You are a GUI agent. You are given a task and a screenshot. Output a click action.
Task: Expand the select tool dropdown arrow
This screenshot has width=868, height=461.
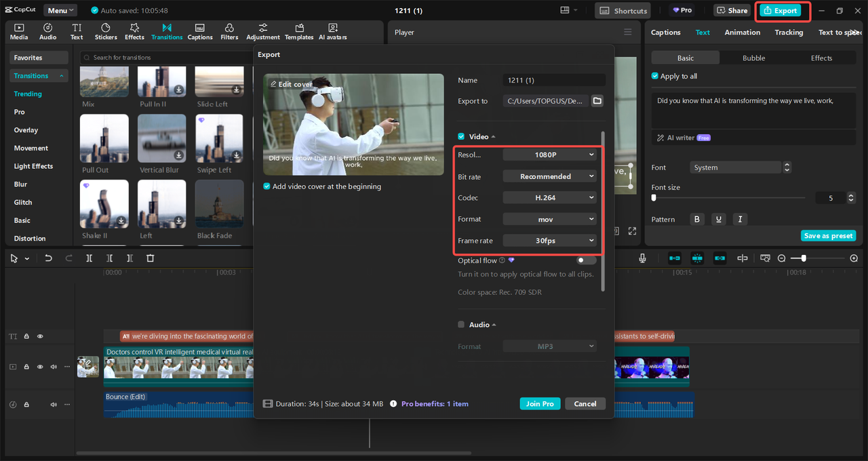27,259
